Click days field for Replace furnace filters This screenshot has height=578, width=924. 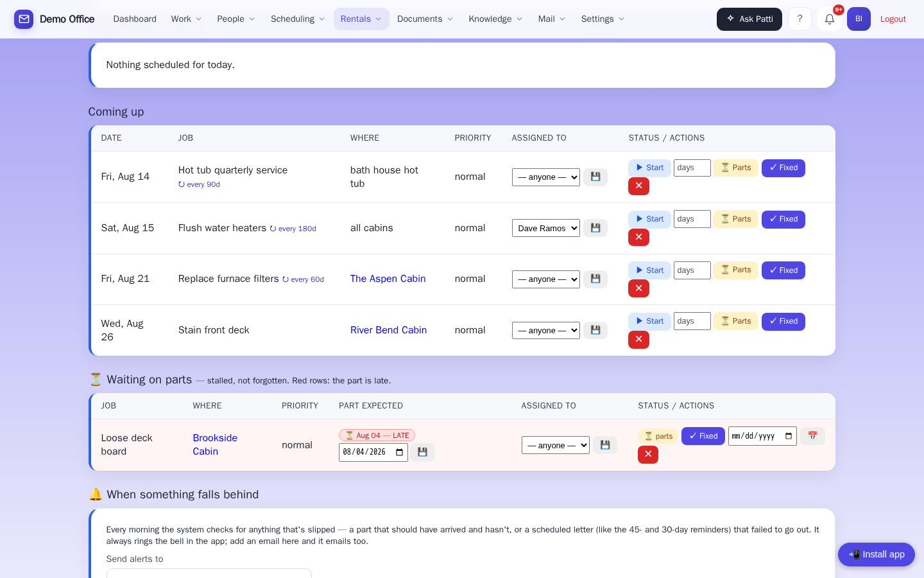tap(692, 270)
